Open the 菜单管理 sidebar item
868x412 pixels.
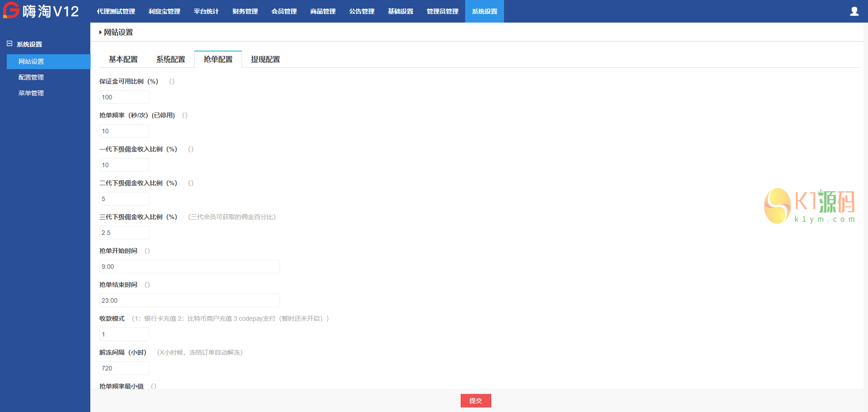(x=31, y=93)
